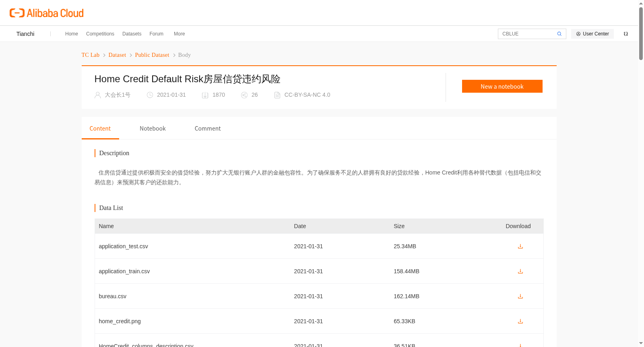Click the 162.14MB size cell
The height and width of the screenshot is (347, 644).
(407, 296)
